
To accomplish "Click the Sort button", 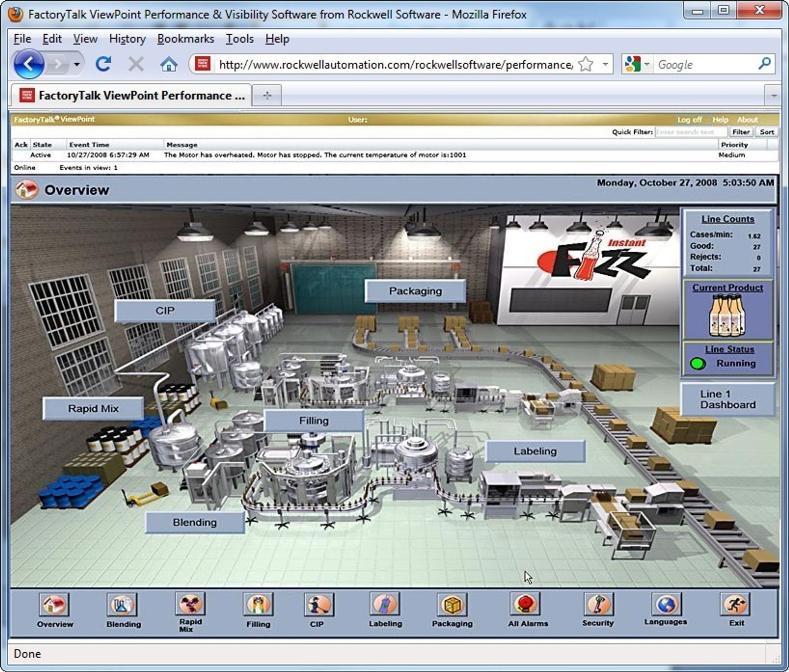I will click(767, 132).
